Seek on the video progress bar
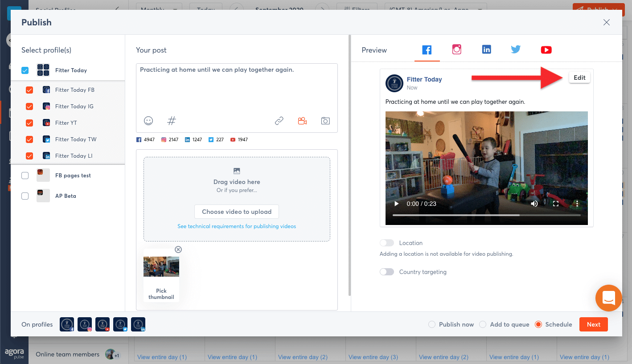Image resolution: width=632 pixels, height=364 pixels. (x=486, y=215)
